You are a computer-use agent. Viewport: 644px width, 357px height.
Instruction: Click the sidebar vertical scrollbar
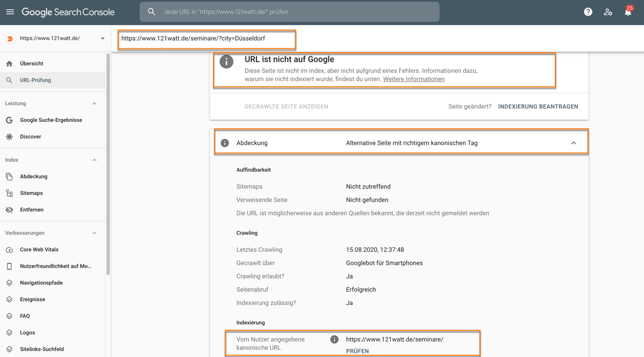point(108,164)
